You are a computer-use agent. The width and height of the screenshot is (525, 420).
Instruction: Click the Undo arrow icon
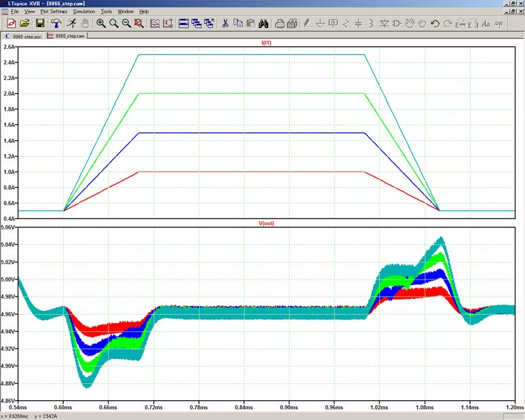(x=435, y=24)
